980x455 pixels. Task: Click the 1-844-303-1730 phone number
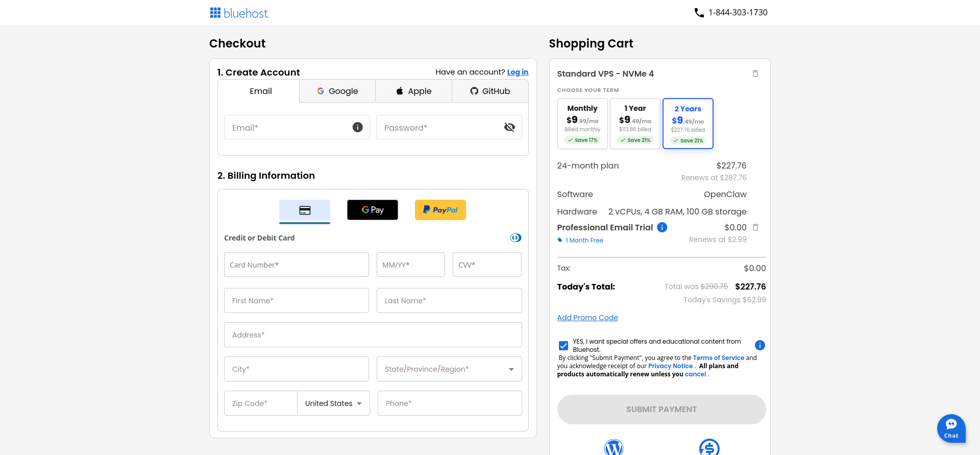pyautogui.click(x=738, y=12)
